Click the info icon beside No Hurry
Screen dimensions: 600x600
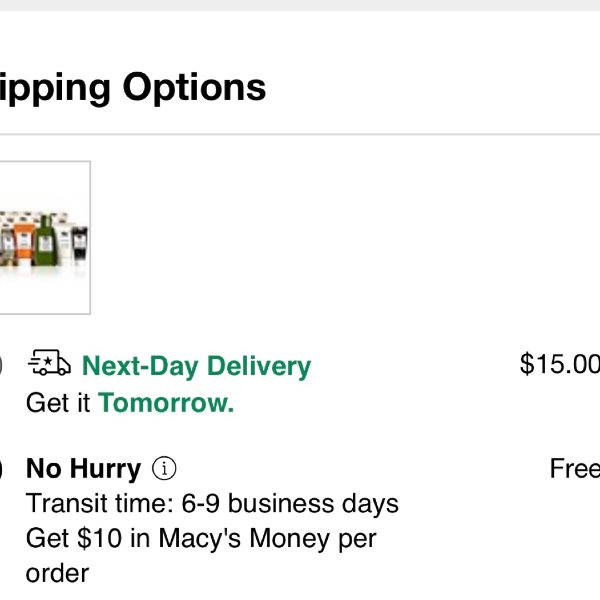(164, 468)
